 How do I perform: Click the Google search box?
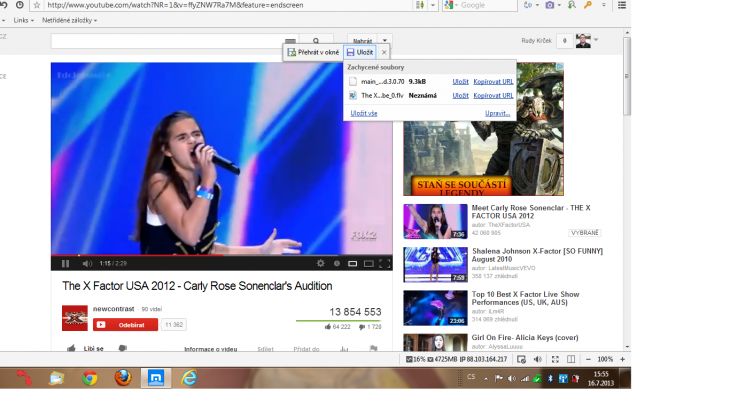[x=488, y=5]
